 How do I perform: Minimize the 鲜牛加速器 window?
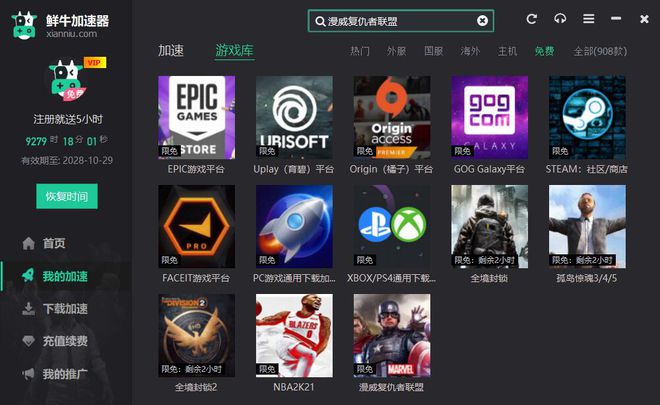(x=616, y=19)
